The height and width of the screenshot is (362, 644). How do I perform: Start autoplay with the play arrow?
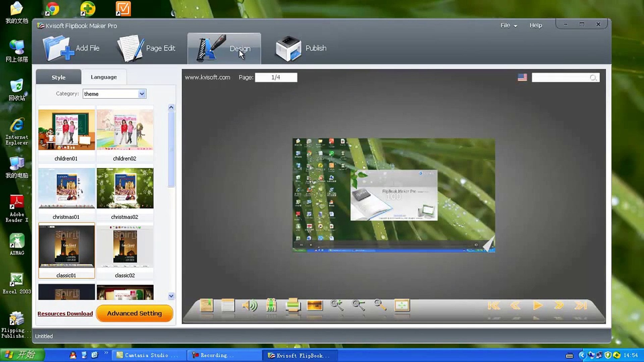pyautogui.click(x=538, y=305)
